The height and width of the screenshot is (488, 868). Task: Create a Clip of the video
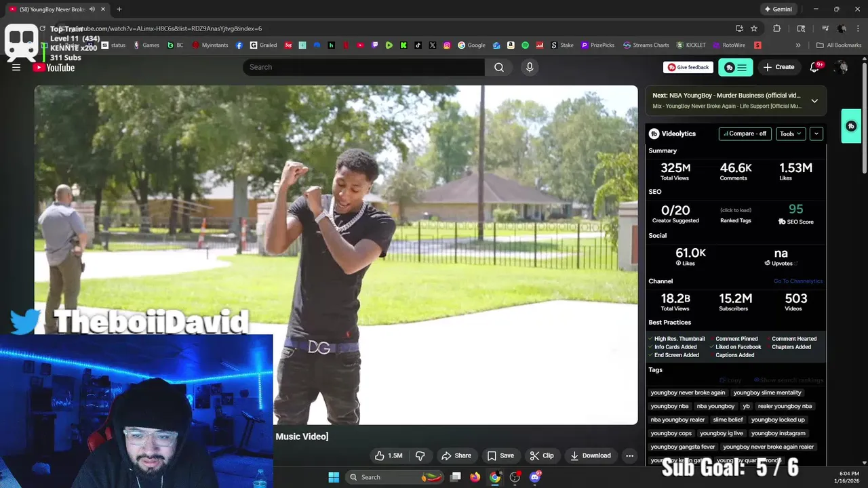tap(542, 455)
